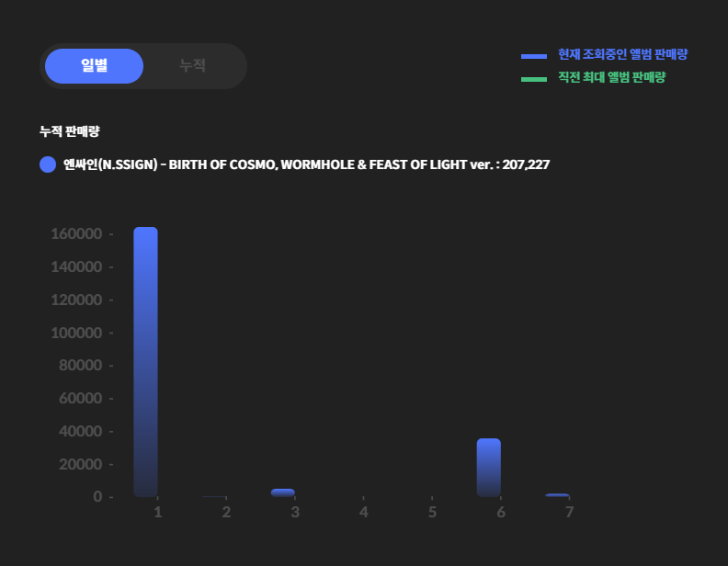Click the day 3 bar

click(283, 492)
